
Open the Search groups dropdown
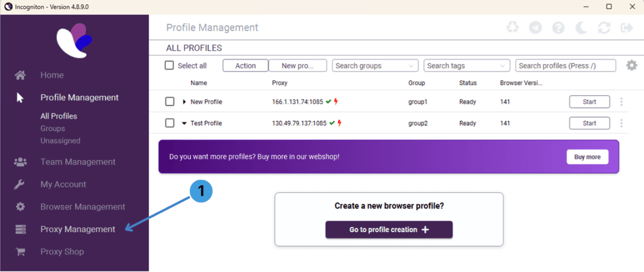point(376,66)
